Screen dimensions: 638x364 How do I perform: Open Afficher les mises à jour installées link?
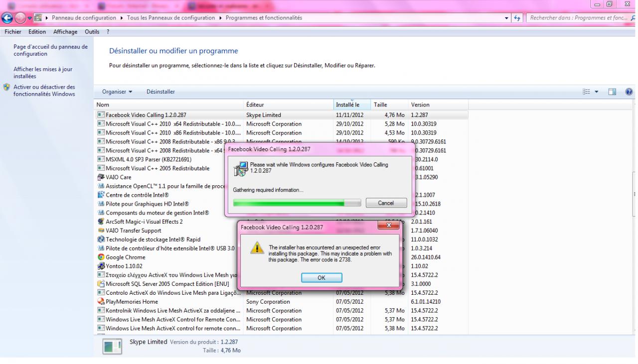(43, 73)
